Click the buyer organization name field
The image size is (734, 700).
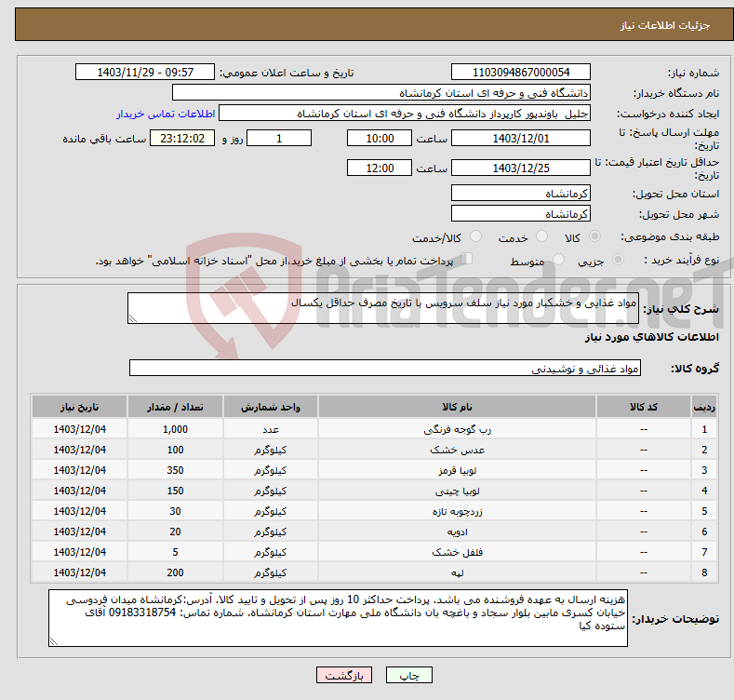[x=381, y=92]
